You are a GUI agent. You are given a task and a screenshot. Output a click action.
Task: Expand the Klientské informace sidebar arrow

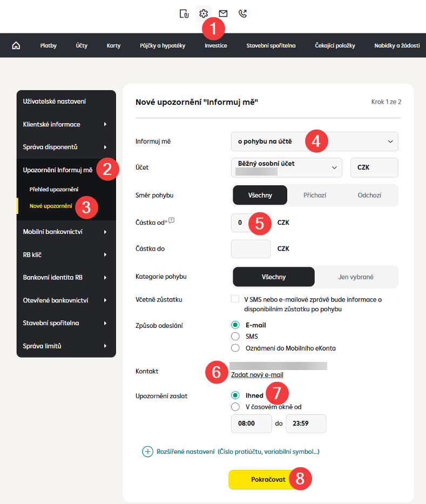pyautogui.click(x=105, y=124)
